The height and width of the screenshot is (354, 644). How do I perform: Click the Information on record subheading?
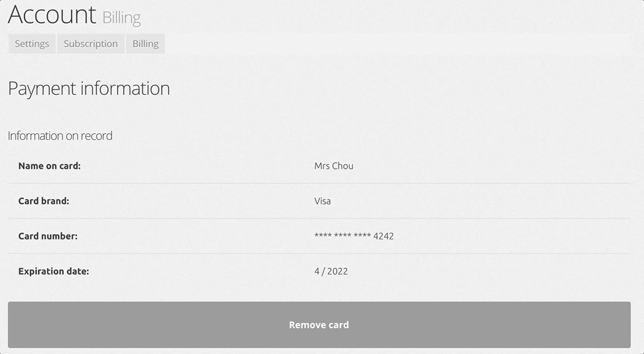tap(60, 136)
